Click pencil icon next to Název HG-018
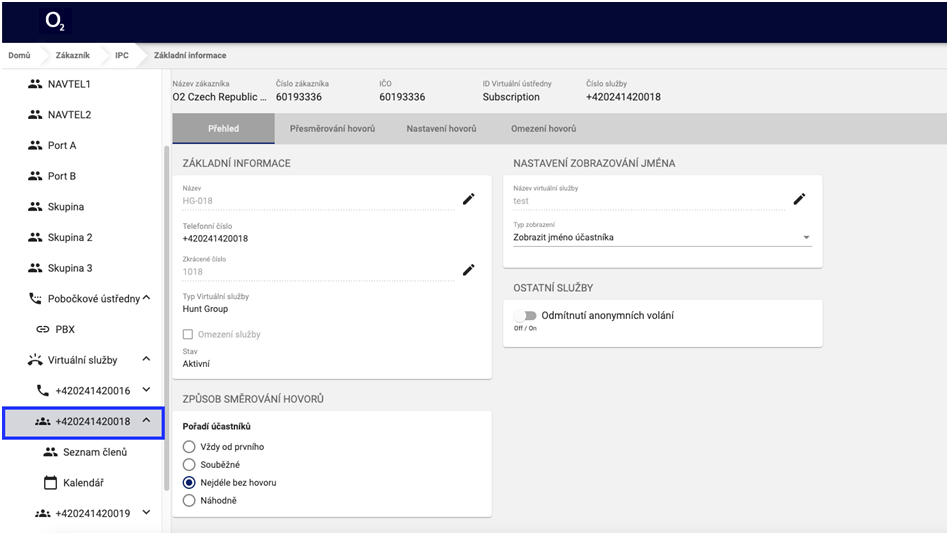This screenshot has height=535, width=949. [468, 199]
